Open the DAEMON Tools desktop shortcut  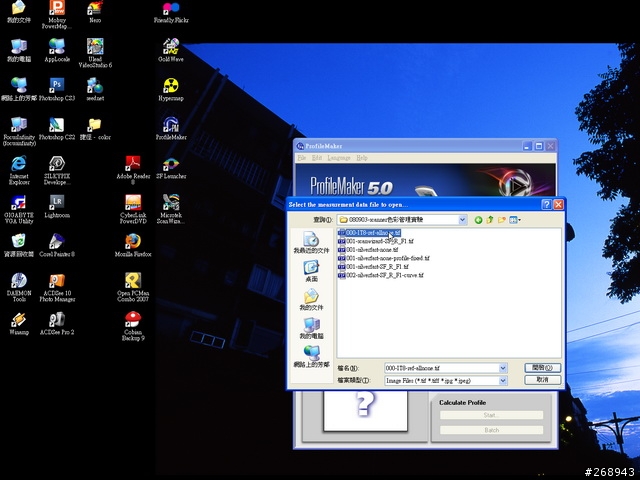[x=19, y=287]
